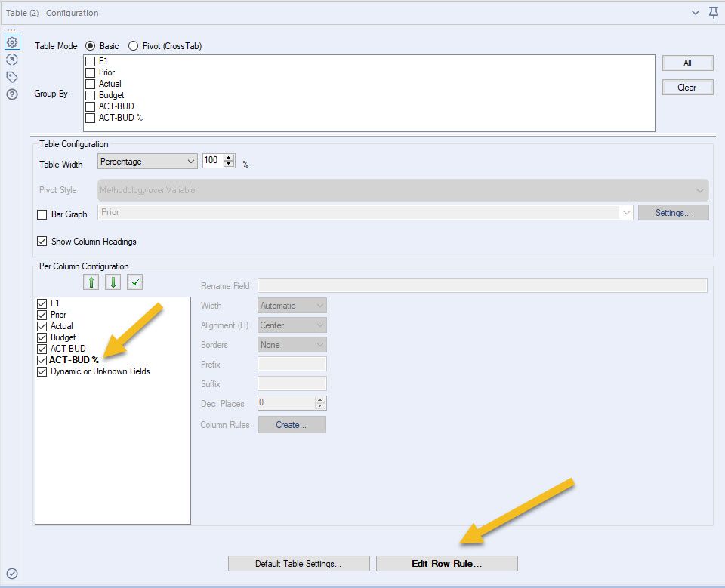Select the Pivot (CrossTab) table mode
The height and width of the screenshot is (588, 725).
pos(133,46)
